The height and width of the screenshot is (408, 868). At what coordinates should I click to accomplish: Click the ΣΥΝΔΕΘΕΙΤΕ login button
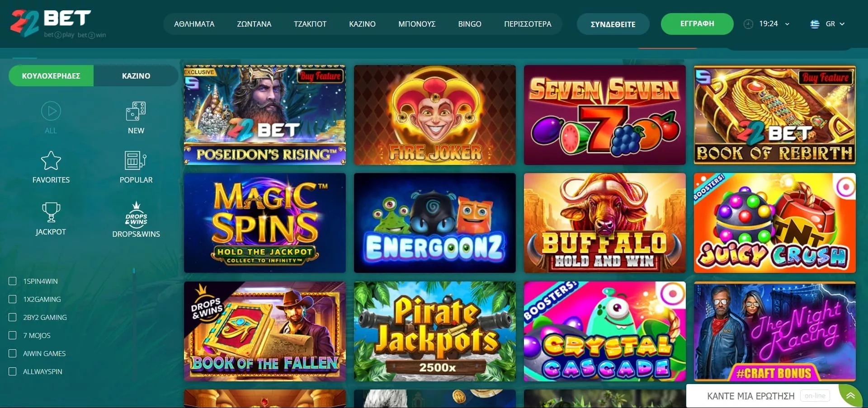(x=613, y=24)
